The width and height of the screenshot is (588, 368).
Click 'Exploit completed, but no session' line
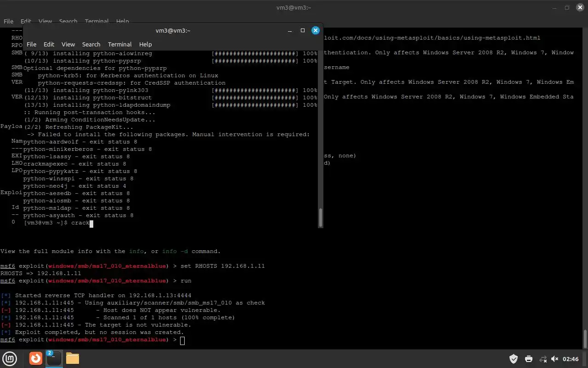pyautogui.click(x=92, y=332)
